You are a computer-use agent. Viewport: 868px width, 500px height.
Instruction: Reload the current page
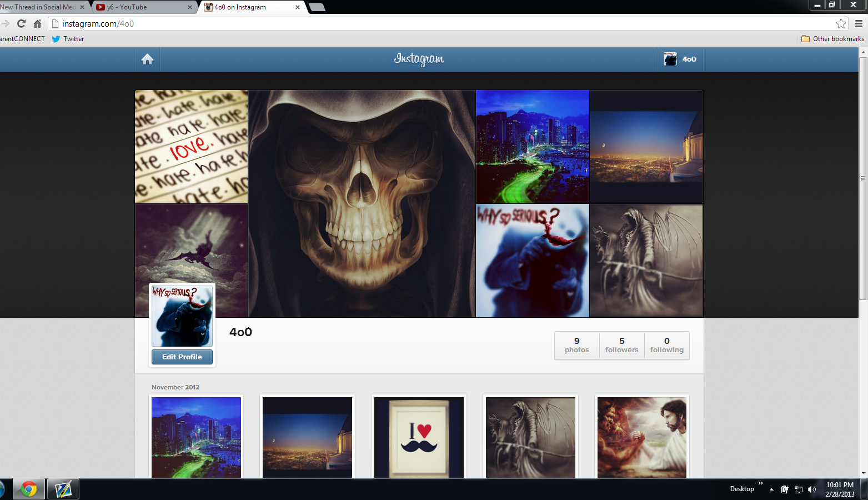pyautogui.click(x=22, y=23)
